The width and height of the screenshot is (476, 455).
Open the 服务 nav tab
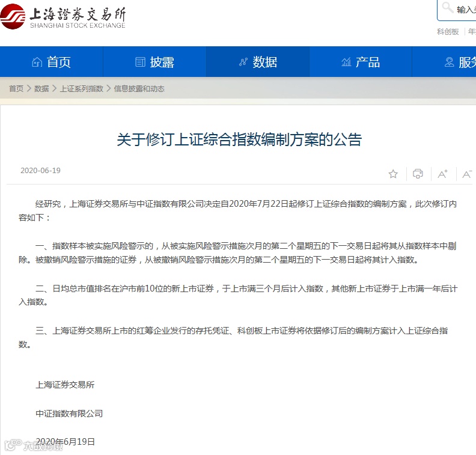(444, 62)
